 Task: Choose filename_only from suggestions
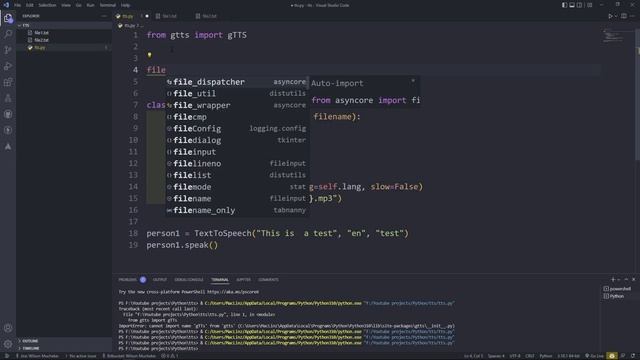(236, 210)
